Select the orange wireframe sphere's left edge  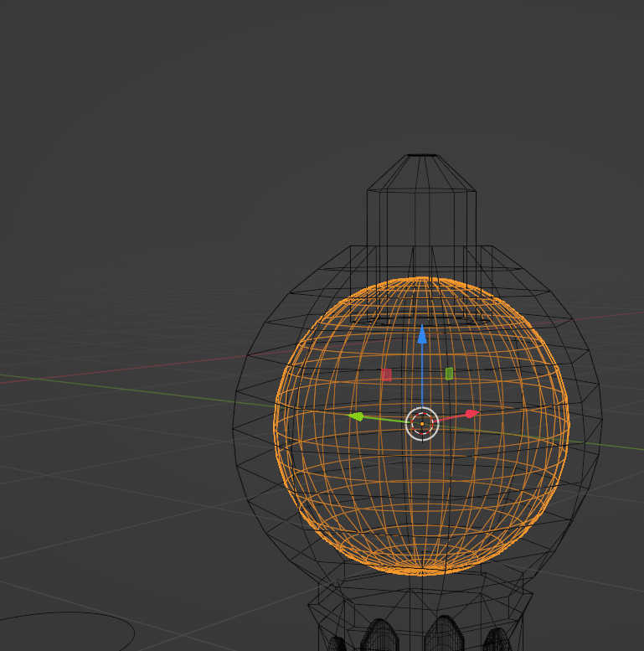(276, 426)
